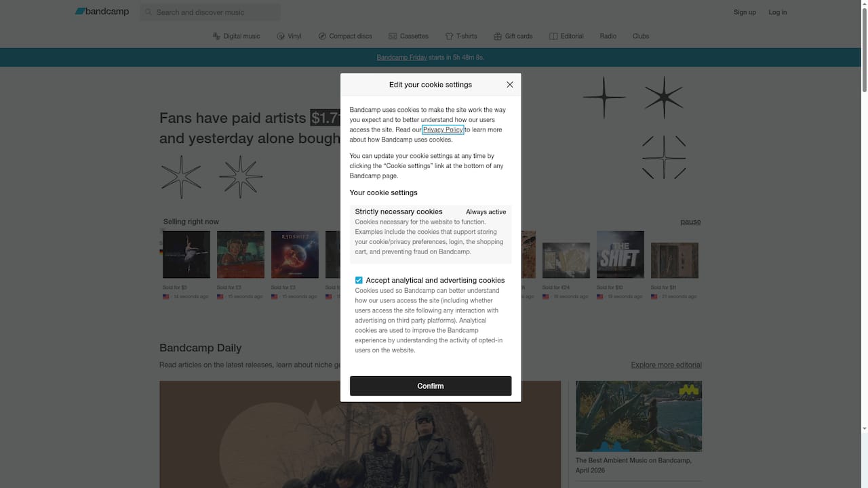The image size is (868, 488).
Task: Click the Compact discs icon
Action: (x=322, y=36)
